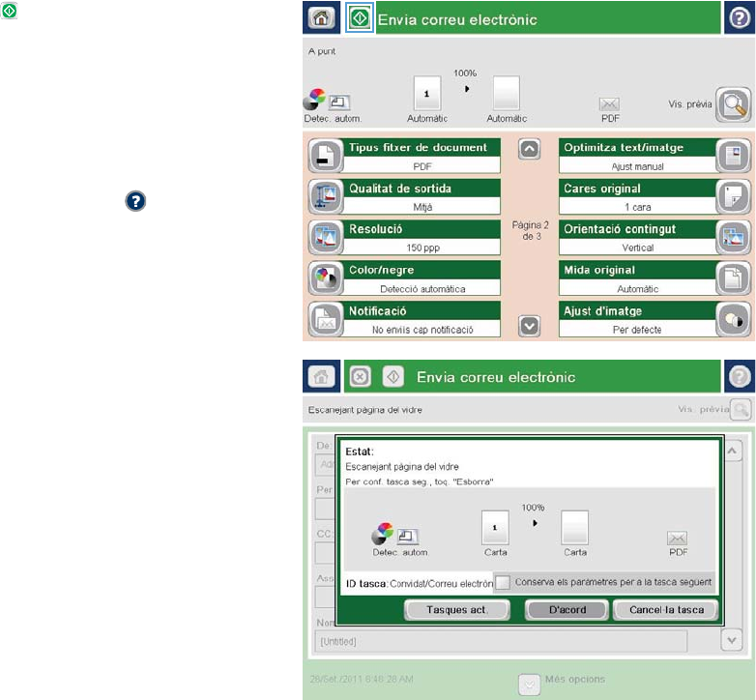Open Vis. prèvia magnifier preview button
This screenshot has height=700, width=756.
tap(733, 104)
